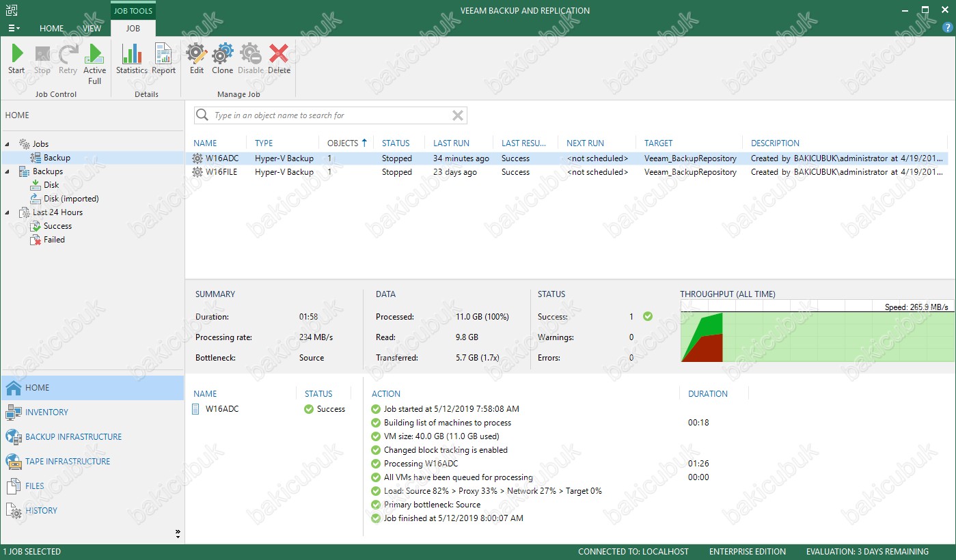Select the JOB ribbon tab
This screenshot has width=956, height=560.
click(133, 28)
